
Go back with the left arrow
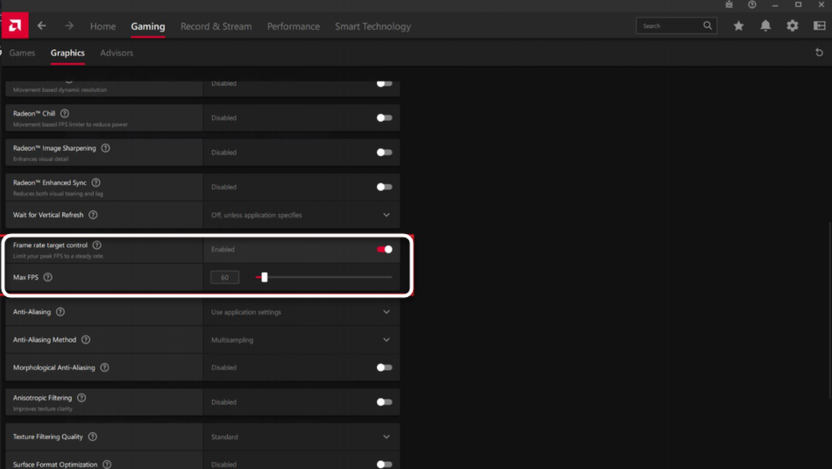point(42,26)
